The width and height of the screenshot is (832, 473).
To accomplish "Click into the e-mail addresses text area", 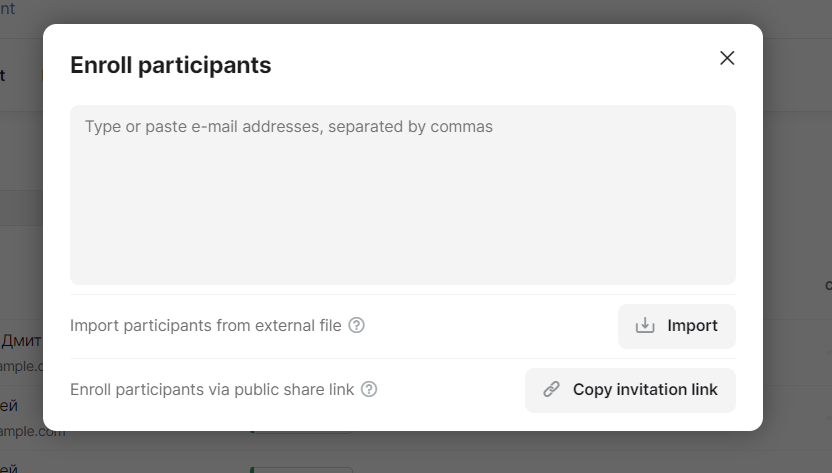I will (x=402, y=194).
